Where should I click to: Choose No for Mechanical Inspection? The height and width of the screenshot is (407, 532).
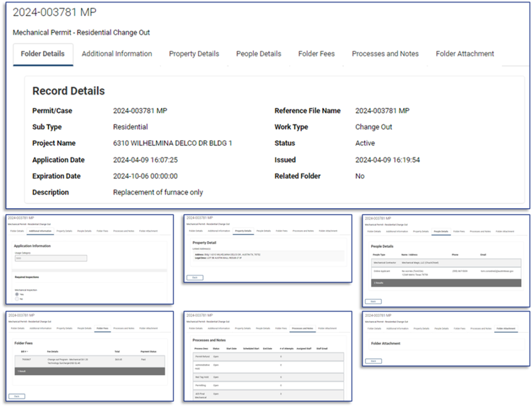tap(17, 299)
